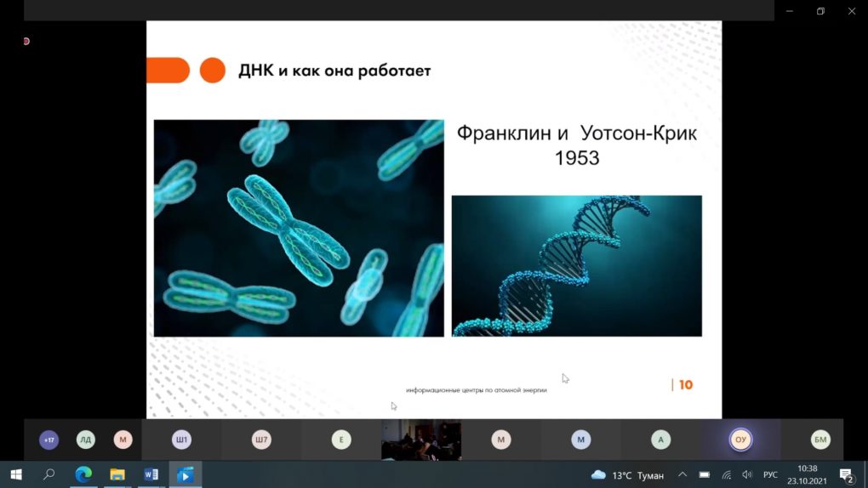Select the ЛД participant avatar

click(86, 440)
